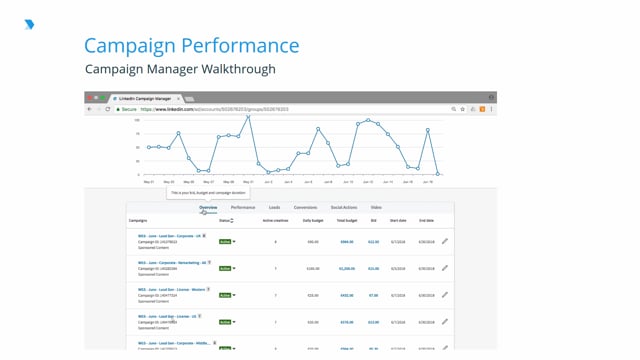Screen dimensions: 640x360
Task: Edit the Lead Gen Corporate UK campaign via pencil
Action: (445, 241)
